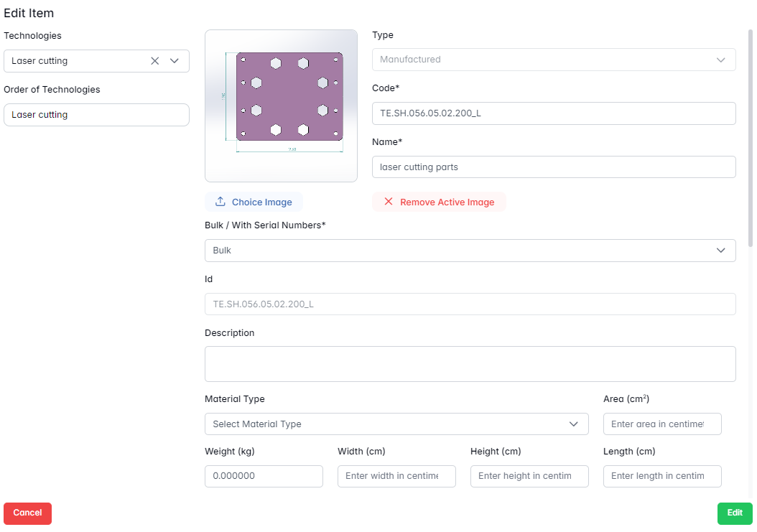Click the disabled Type dropdown arrow
This screenshot has width=757, height=532.
coord(720,60)
